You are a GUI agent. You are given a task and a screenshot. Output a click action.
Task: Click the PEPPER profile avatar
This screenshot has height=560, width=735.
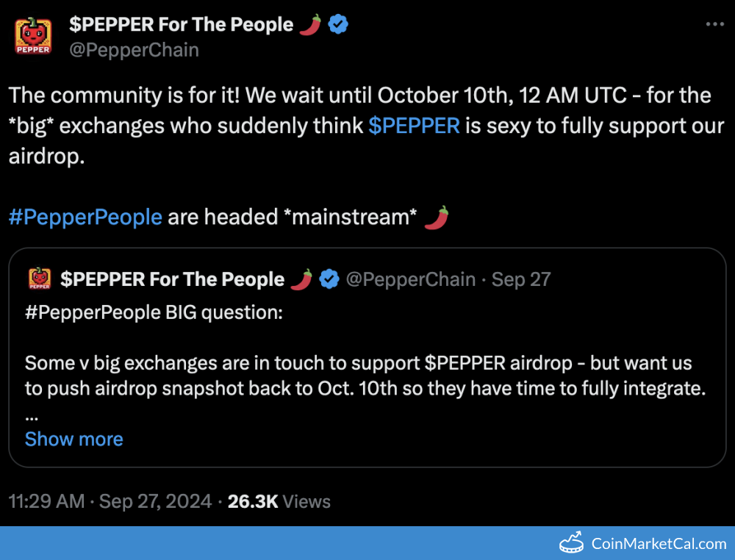coord(33,37)
